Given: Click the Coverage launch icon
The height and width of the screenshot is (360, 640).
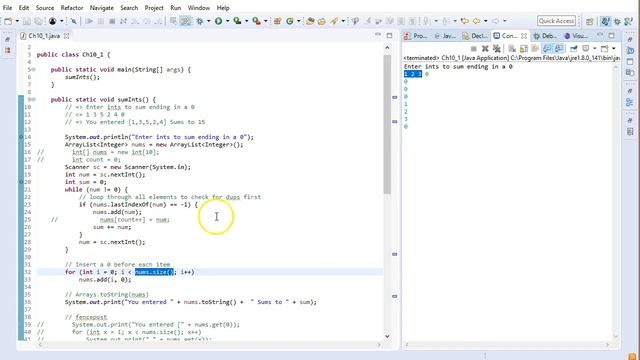Looking at the screenshot, I should (x=237, y=21).
